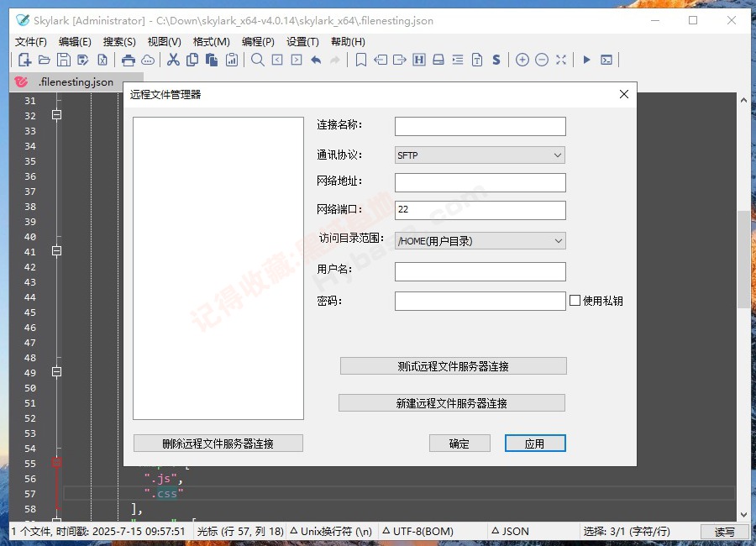The image size is (756, 546).
Task: Open the command terminal icon
Action: click(x=606, y=60)
